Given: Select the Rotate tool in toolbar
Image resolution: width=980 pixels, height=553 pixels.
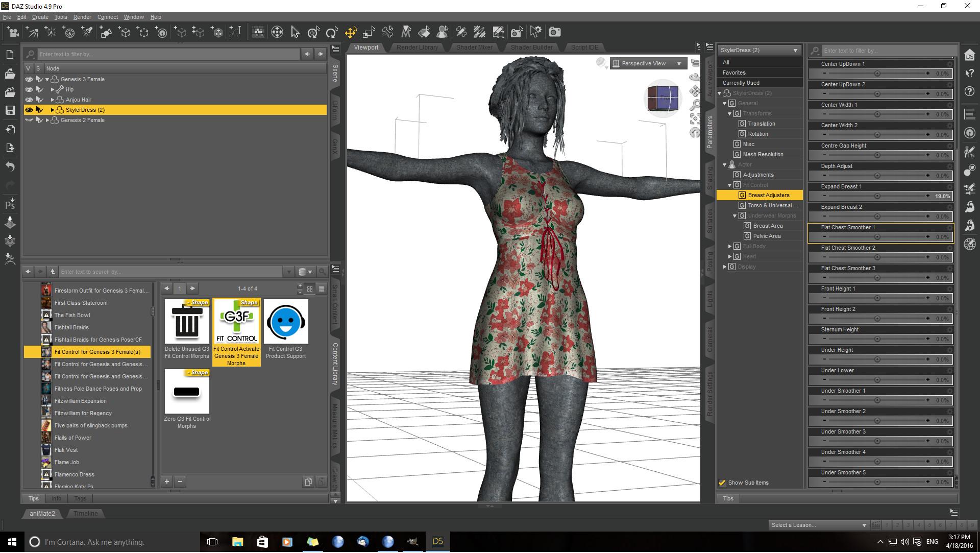Looking at the screenshot, I should click(x=332, y=33).
